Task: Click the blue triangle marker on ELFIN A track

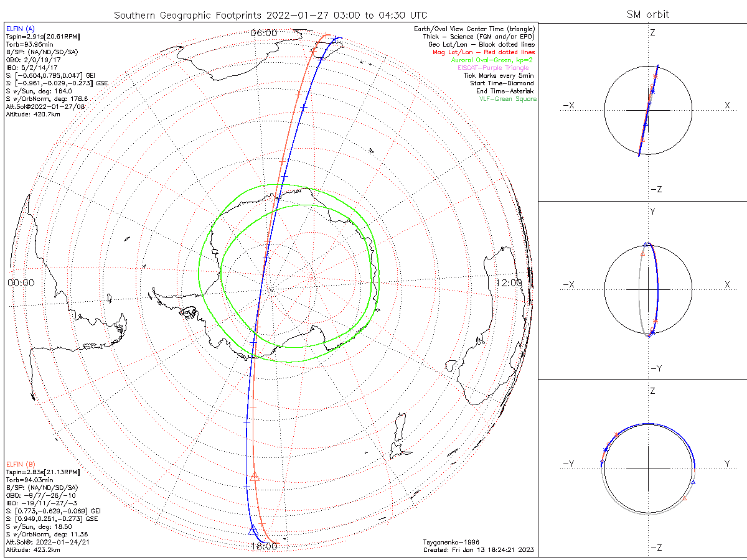Action: point(253,530)
